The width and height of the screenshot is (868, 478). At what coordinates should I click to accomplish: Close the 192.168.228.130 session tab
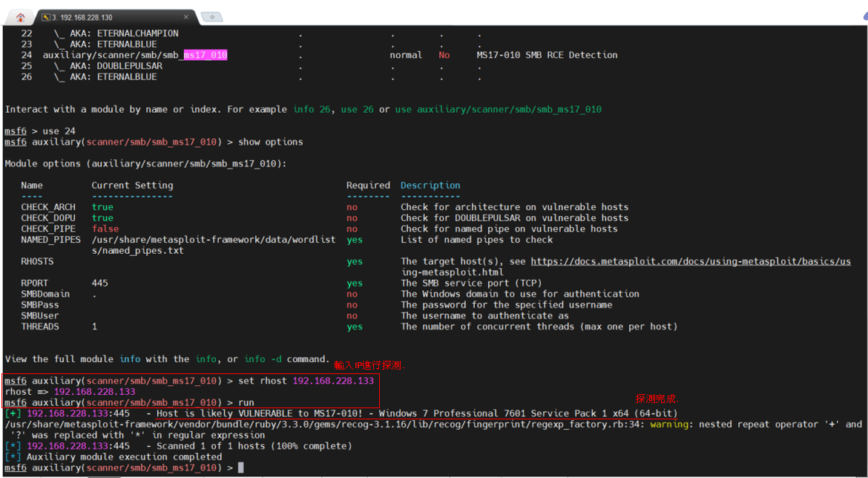[186, 17]
